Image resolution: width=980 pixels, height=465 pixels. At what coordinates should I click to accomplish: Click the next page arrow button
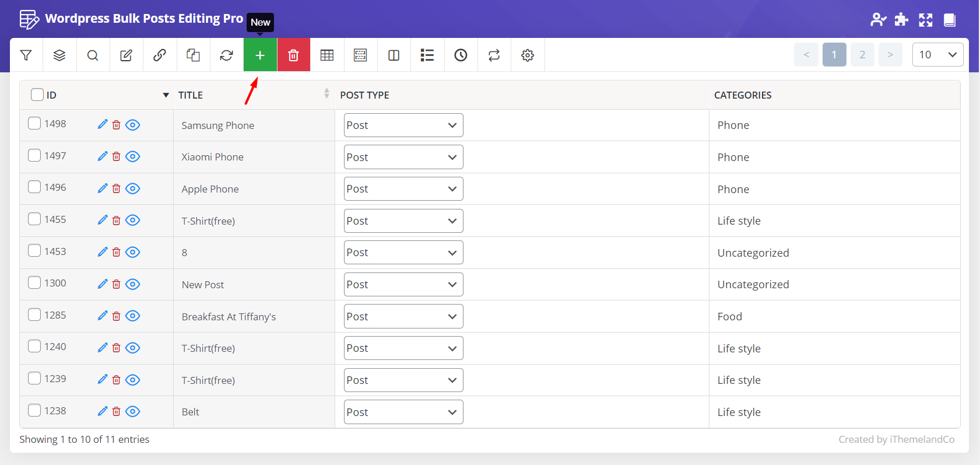pyautogui.click(x=890, y=55)
